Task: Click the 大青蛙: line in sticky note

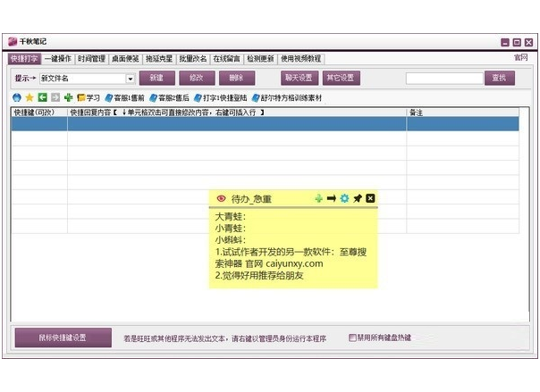Action: tap(231, 217)
